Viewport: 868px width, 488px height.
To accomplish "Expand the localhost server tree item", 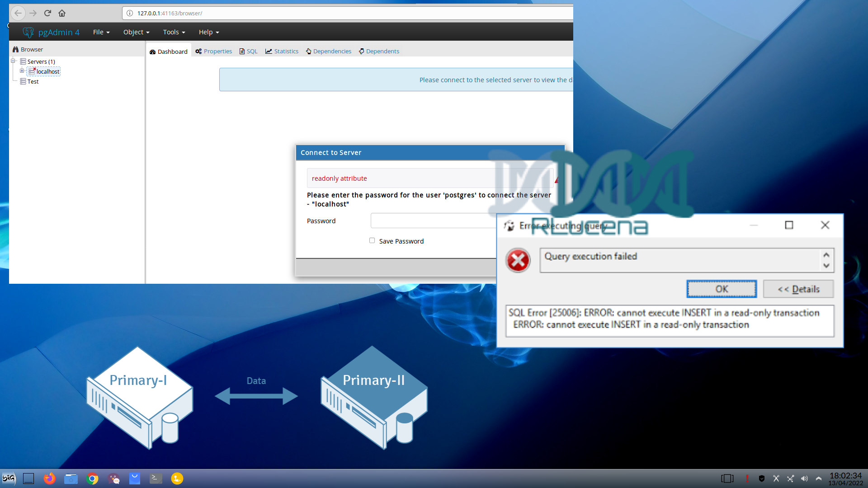I will (x=22, y=71).
